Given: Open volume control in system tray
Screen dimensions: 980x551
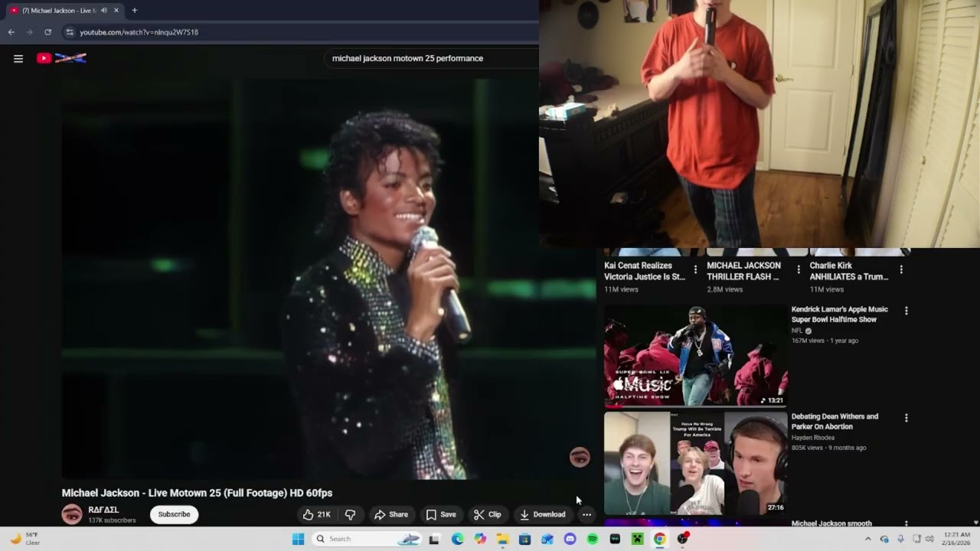Looking at the screenshot, I should pyautogui.click(x=929, y=539).
